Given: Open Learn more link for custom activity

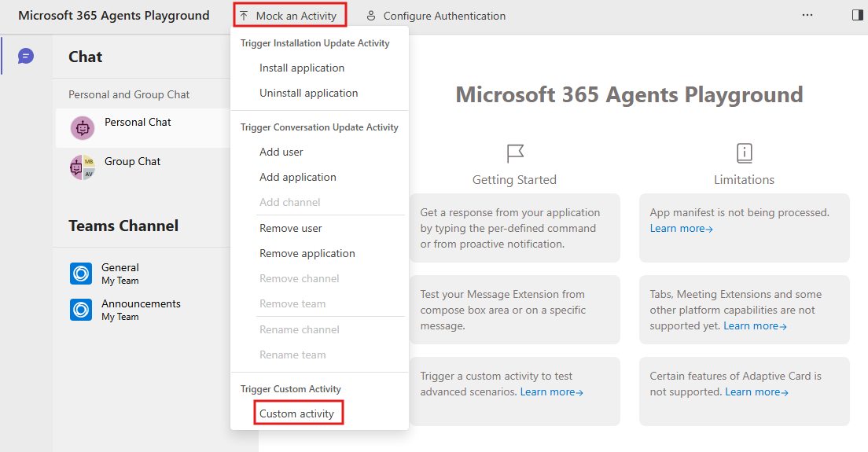Looking at the screenshot, I should point(551,392).
